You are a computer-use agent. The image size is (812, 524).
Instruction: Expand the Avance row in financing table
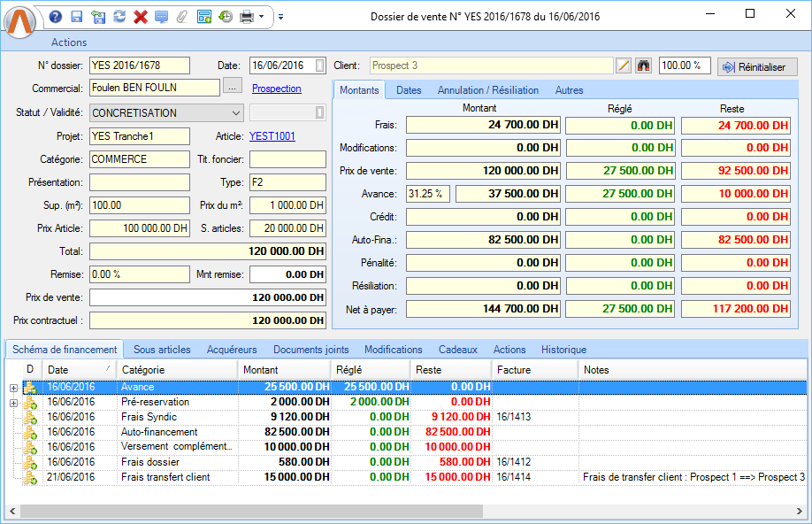pos(12,387)
